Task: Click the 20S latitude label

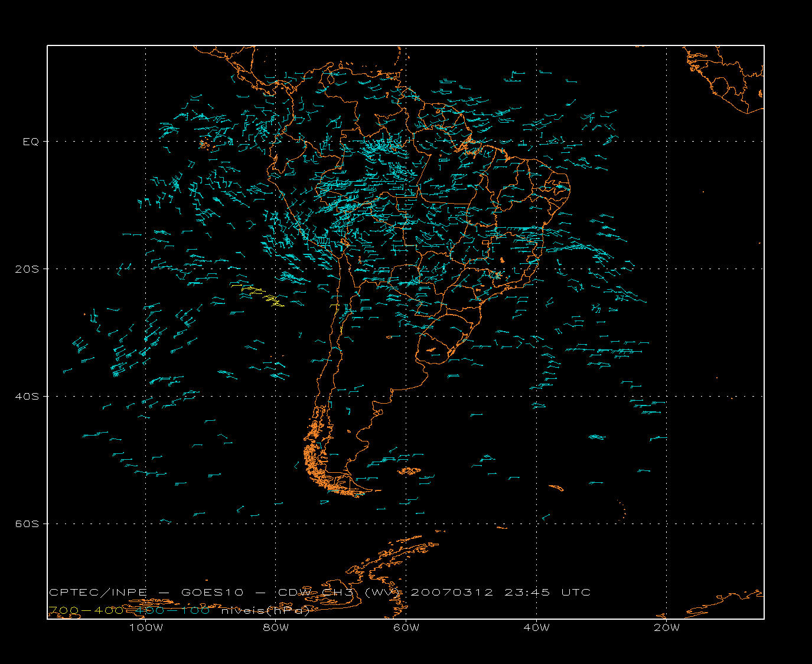Action: pyautogui.click(x=27, y=269)
